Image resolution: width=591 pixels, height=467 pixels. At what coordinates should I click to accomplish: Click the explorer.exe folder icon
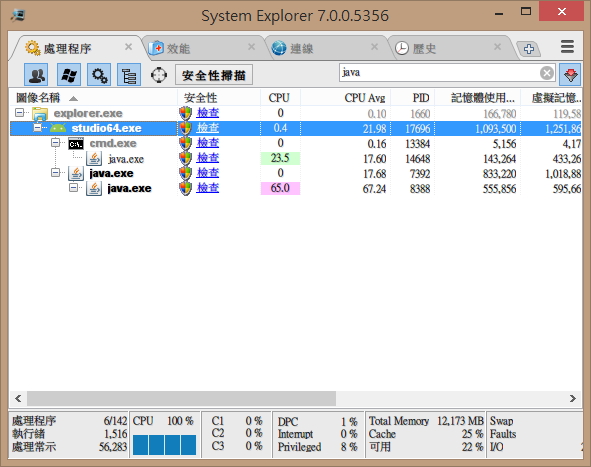click(x=40, y=113)
